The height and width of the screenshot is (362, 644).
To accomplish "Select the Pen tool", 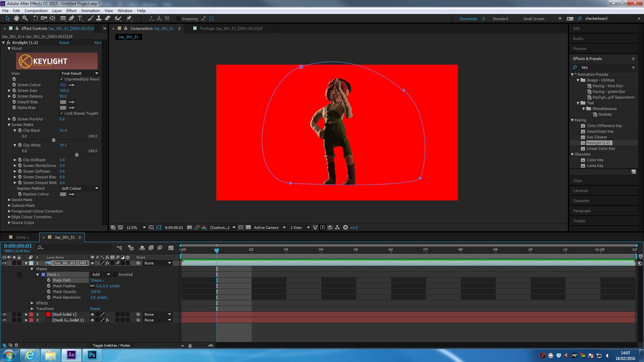I will (72, 19).
